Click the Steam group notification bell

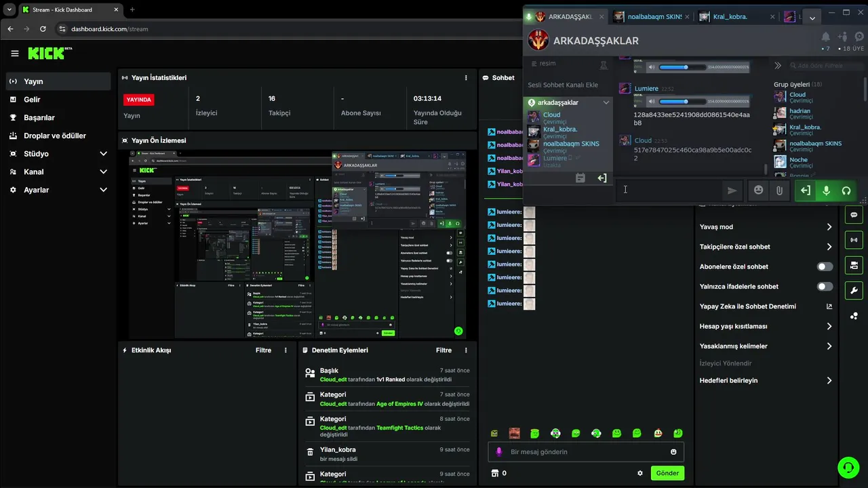point(825,37)
